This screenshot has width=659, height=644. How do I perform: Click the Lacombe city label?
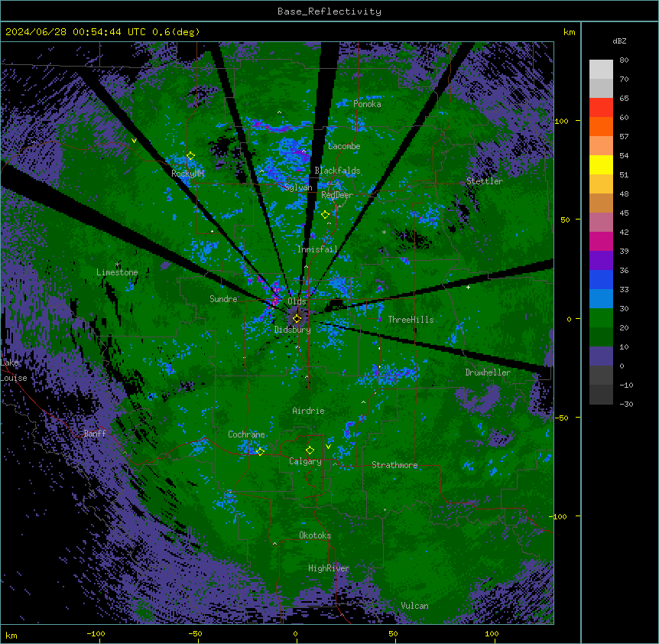(x=344, y=146)
